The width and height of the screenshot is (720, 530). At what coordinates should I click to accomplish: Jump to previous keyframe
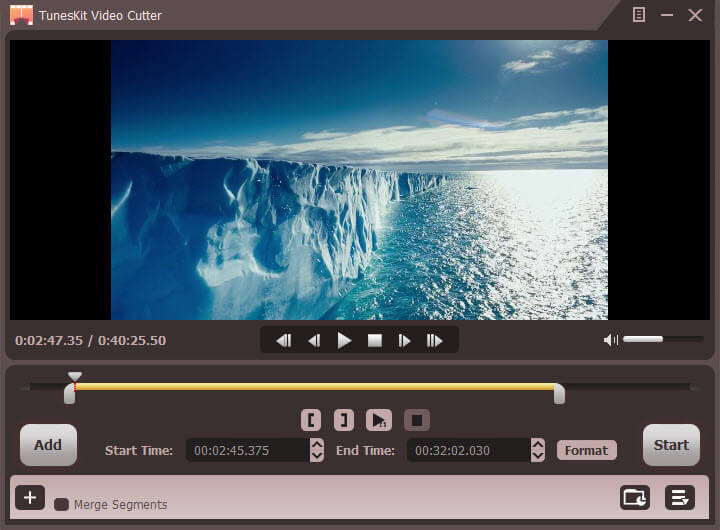tap(284, 340)
